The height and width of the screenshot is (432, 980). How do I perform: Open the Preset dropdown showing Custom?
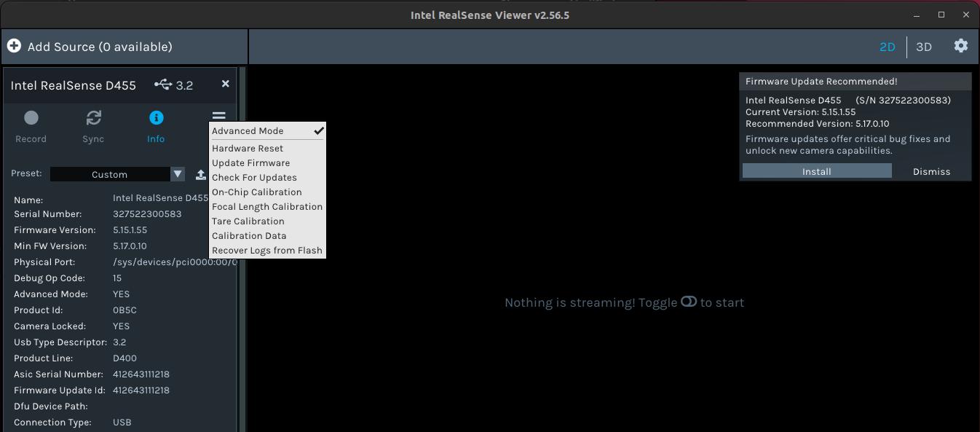(113, 174)
